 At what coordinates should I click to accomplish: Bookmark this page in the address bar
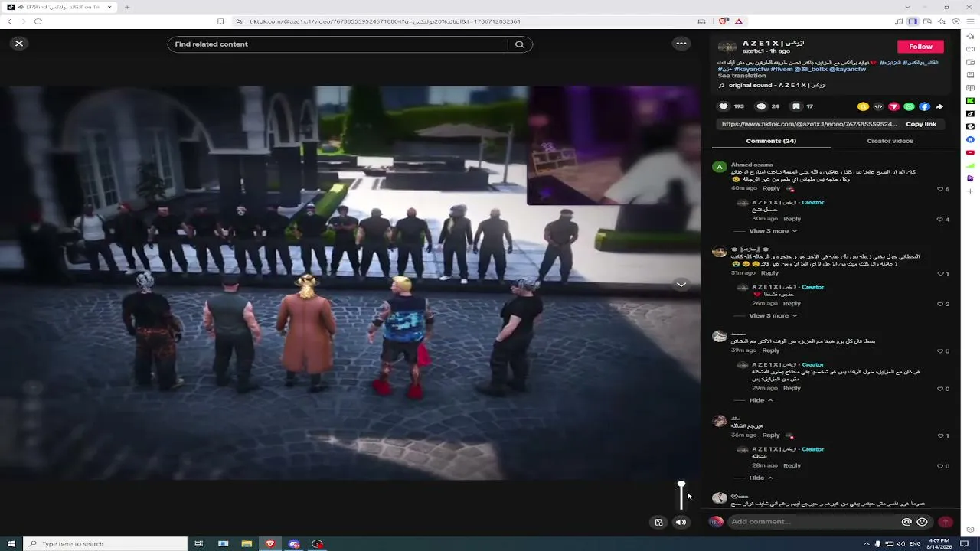click(220, 21)
